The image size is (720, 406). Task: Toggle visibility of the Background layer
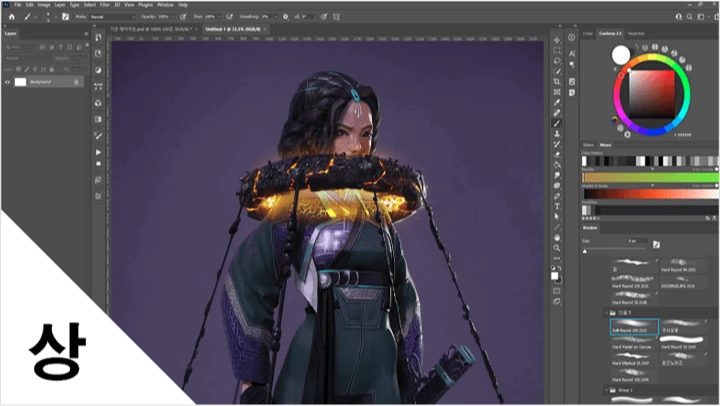click(x=7, y=82)
